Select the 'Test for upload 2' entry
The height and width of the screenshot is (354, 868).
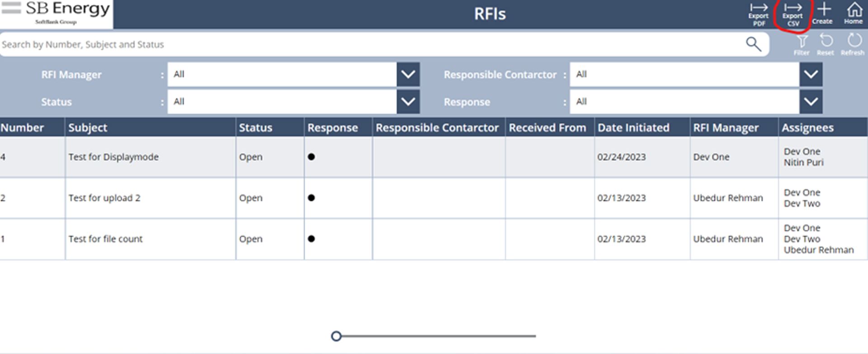104,198
